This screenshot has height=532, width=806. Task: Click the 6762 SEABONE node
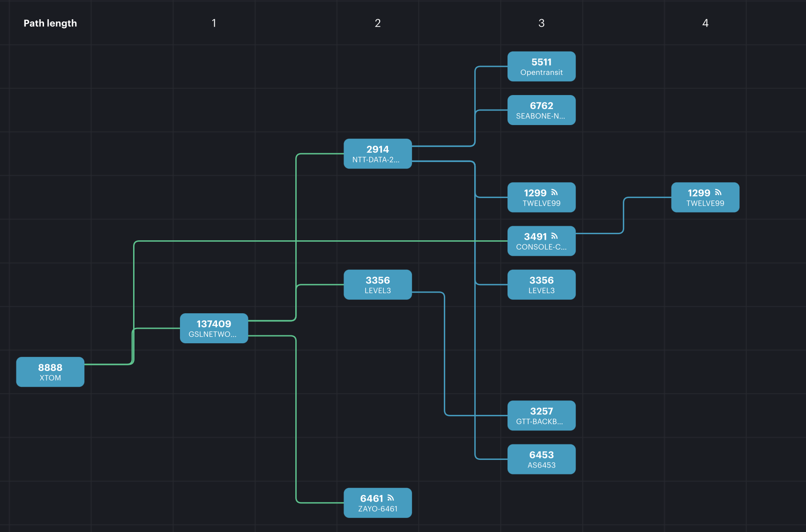(541, 110)
